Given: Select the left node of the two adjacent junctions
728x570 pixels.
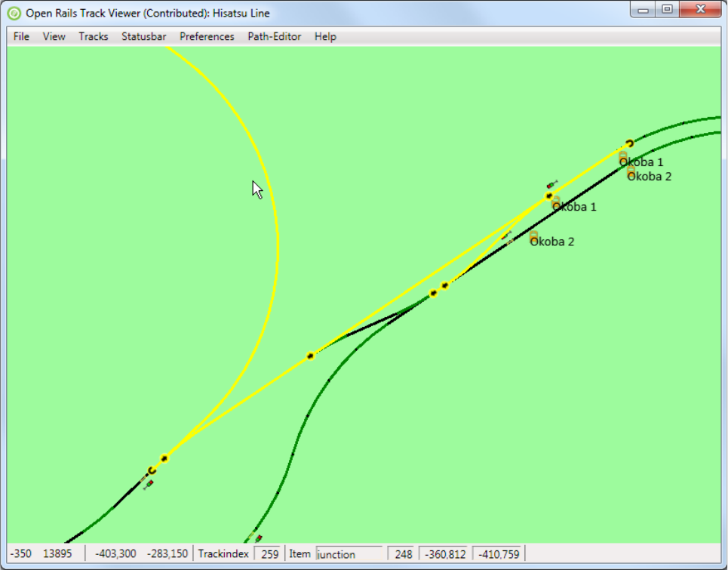Looking at the screenshot, I should tap(433, 293).
